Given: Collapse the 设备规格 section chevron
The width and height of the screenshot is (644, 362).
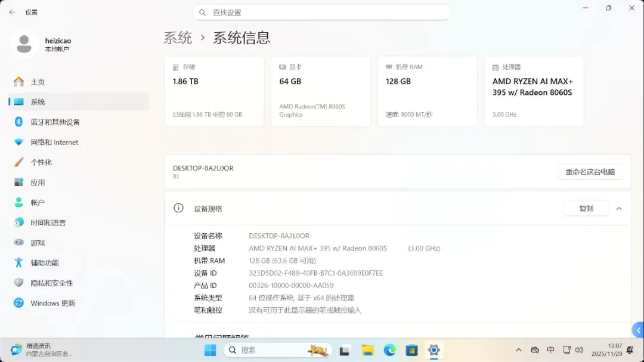Looking at the screenshot, I should click(x=619, y=209).
